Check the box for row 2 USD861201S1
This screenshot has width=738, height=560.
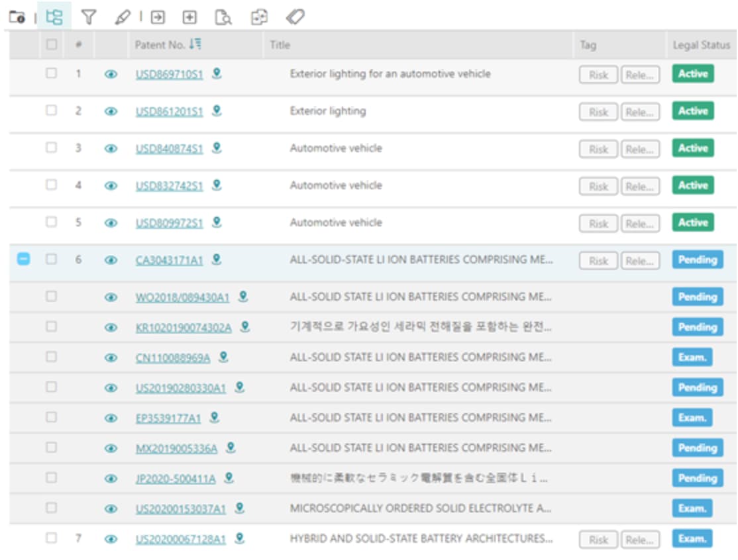point(51,110)
